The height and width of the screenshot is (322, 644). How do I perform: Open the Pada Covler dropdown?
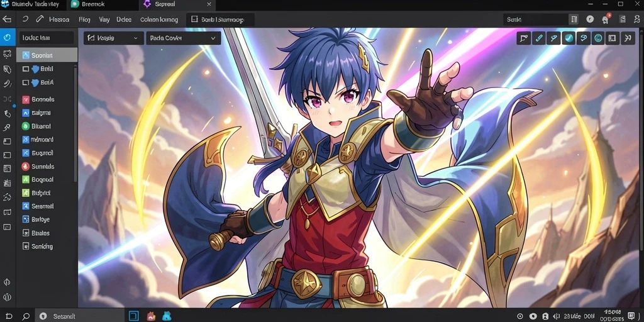(183, 38)
